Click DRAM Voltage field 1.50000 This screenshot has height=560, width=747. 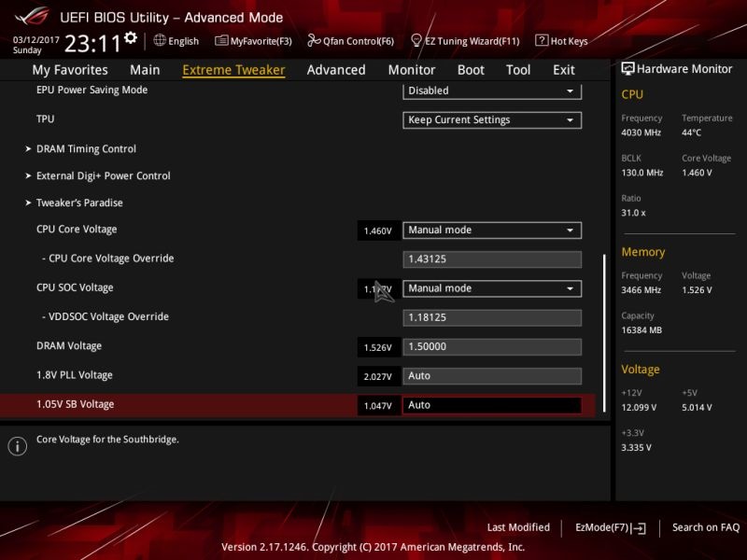(x=492, y=346)
